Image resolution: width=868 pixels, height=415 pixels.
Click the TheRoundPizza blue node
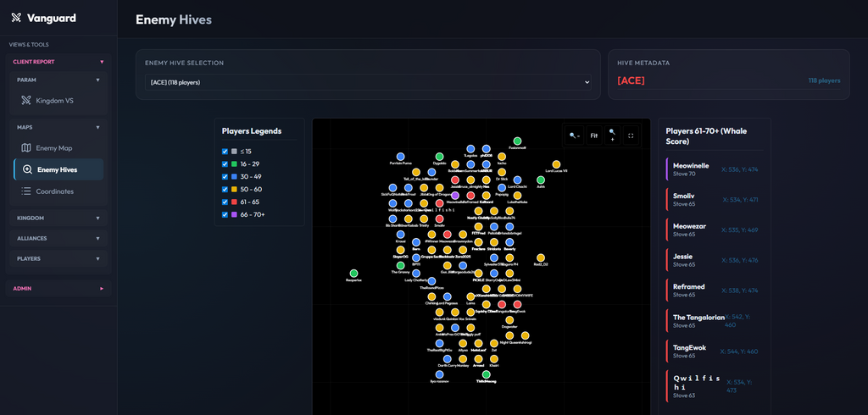pos(431,281)
